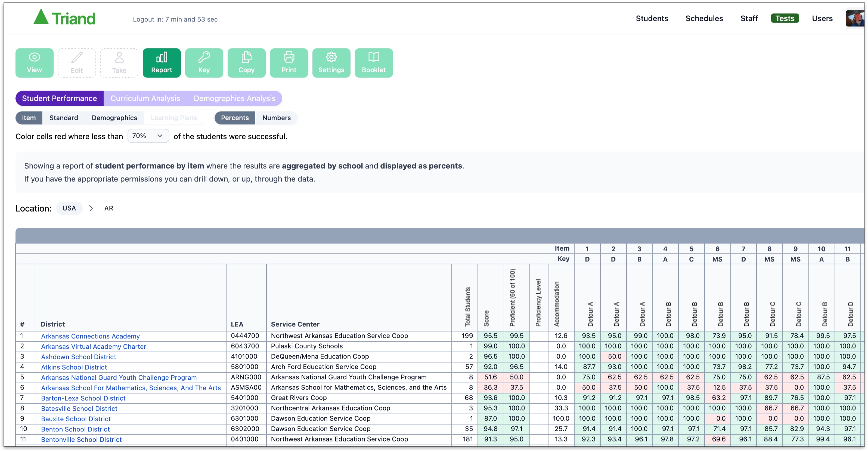This screenshot has height=451, width=868.
Task: Open Arkansas Connections Academy district link
Action: click(90, 336)
